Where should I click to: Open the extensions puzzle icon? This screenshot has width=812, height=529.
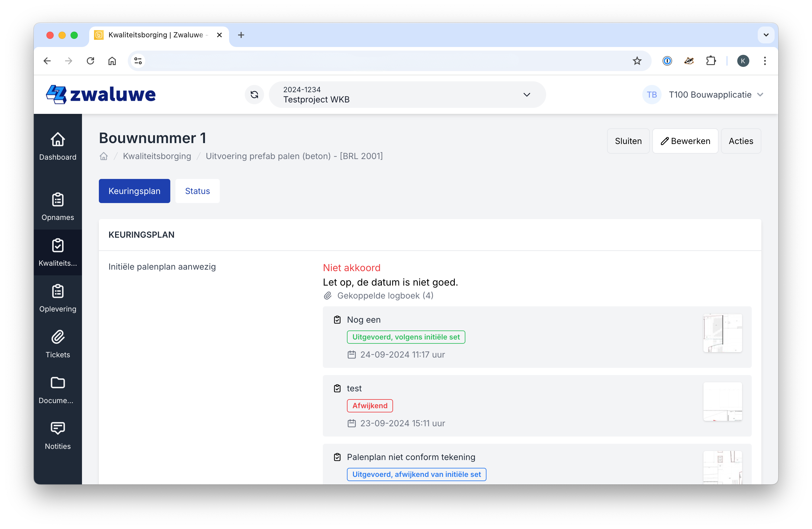pos(711,61)
